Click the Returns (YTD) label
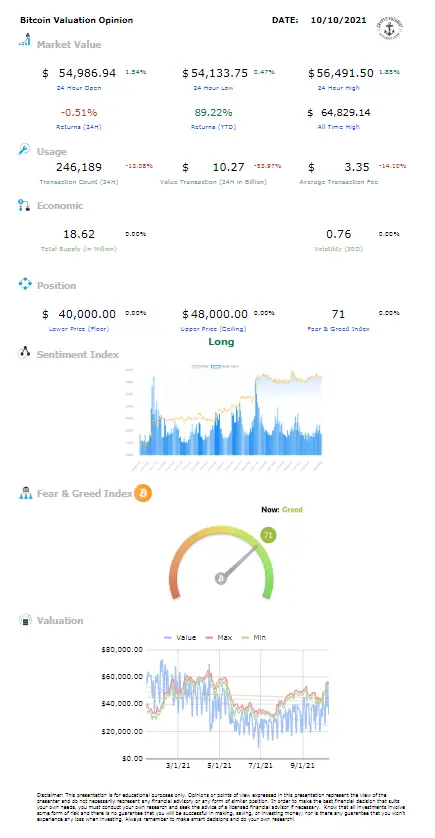Image resolution: width=435 pixels, height=838 pixels. pyautogui.click(x=214, y=127)
